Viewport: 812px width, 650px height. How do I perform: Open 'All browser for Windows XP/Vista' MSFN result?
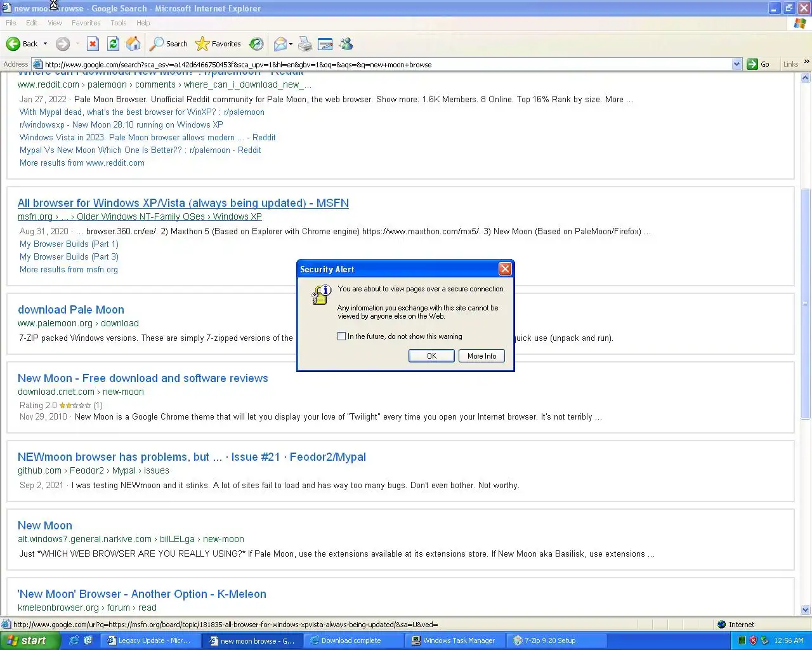tap(183, 203)
